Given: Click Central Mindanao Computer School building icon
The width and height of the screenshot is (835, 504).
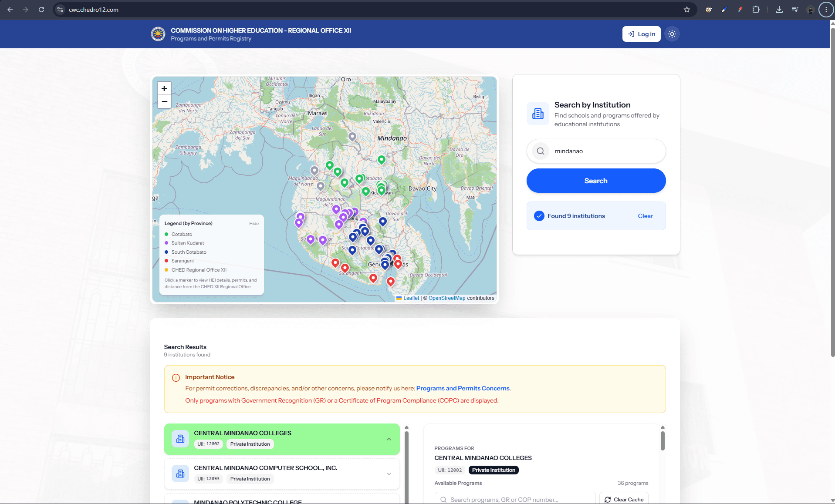Looking at the screenshot, I should click(180, 474).
